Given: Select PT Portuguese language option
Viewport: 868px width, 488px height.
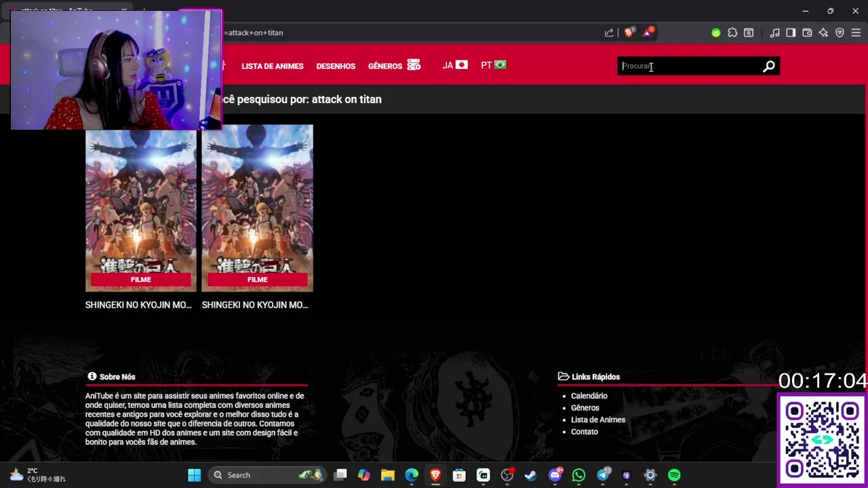Looking at the screenshot, I should tap(494, 65).
